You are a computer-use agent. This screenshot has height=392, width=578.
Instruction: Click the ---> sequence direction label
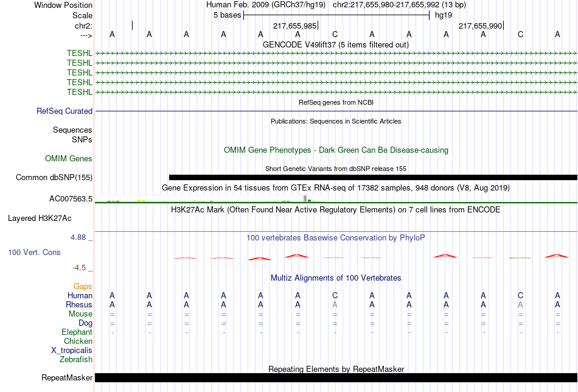(86, 35)
